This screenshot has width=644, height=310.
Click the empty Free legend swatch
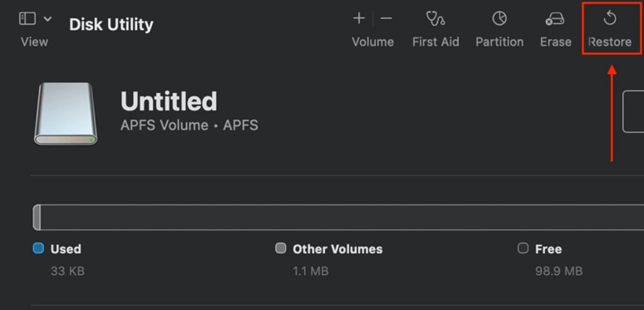523,248
